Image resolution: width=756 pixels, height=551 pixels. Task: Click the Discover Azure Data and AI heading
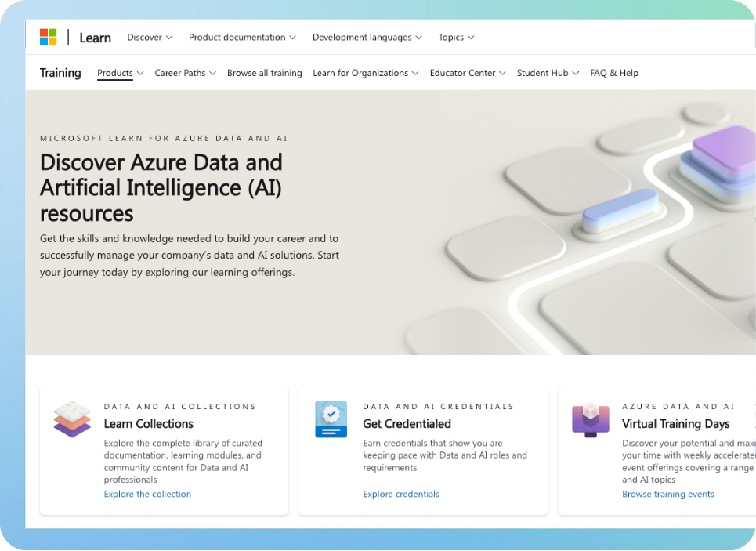point(161,187)
